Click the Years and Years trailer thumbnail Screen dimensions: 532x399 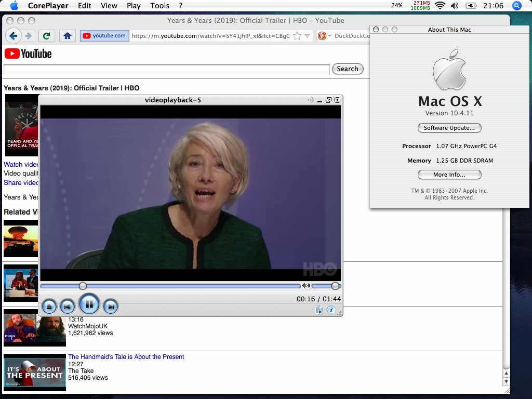point(22,126)
